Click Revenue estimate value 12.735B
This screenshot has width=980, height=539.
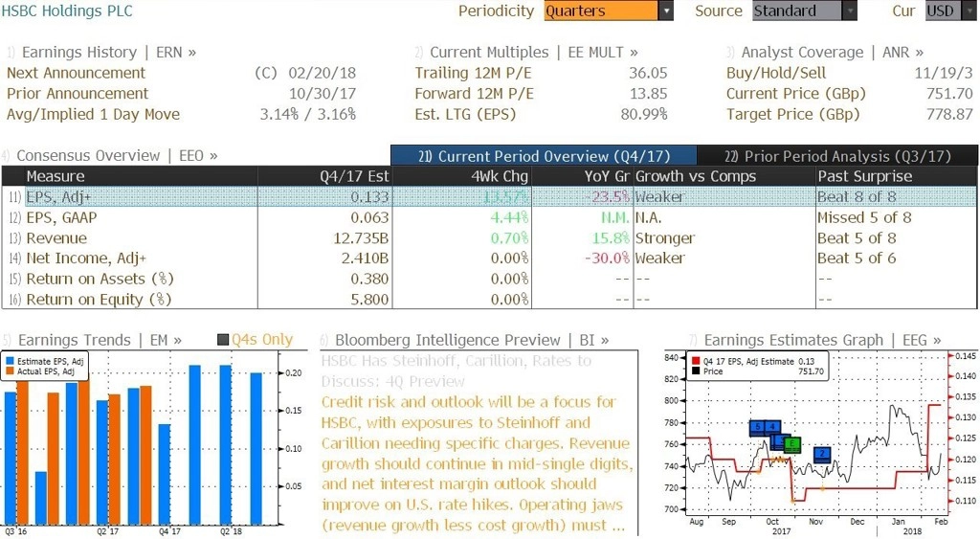(361, 238)
